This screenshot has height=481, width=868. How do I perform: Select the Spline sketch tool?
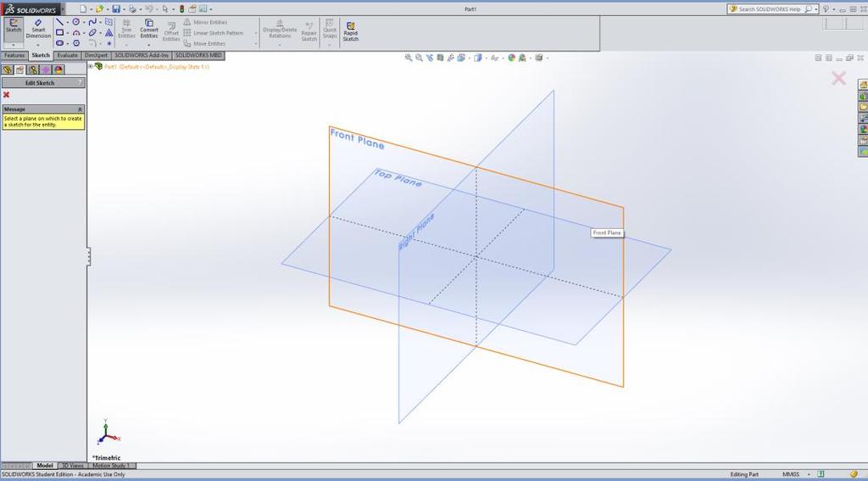click(92, 22)
